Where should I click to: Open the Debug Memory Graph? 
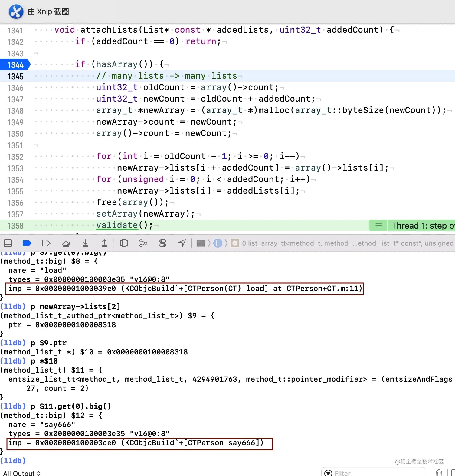[x=143, y=243]
